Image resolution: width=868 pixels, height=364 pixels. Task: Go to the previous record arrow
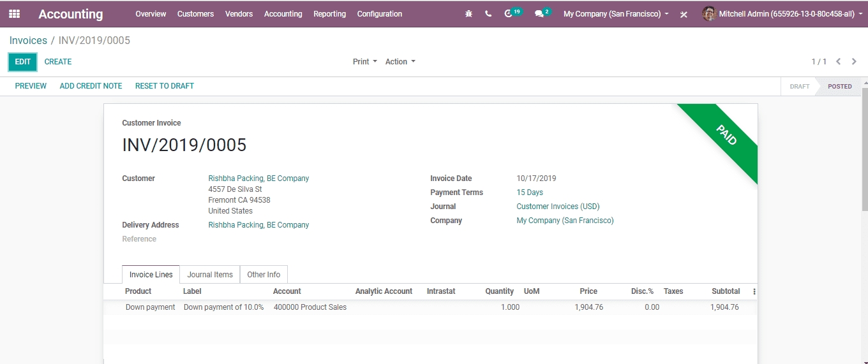click(x=838, y=62)
